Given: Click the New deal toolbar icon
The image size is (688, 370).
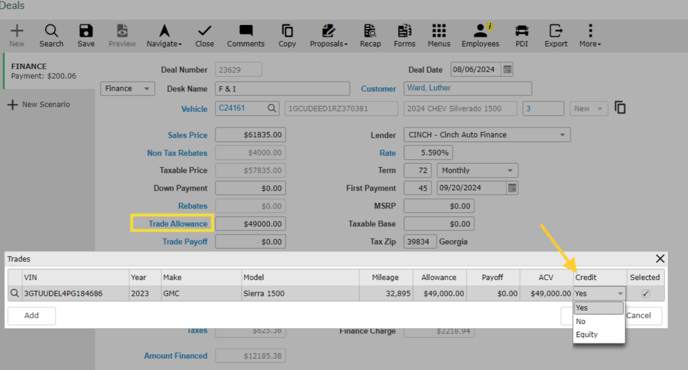Looking at the screenshot, I should click(x=17, y=36).
